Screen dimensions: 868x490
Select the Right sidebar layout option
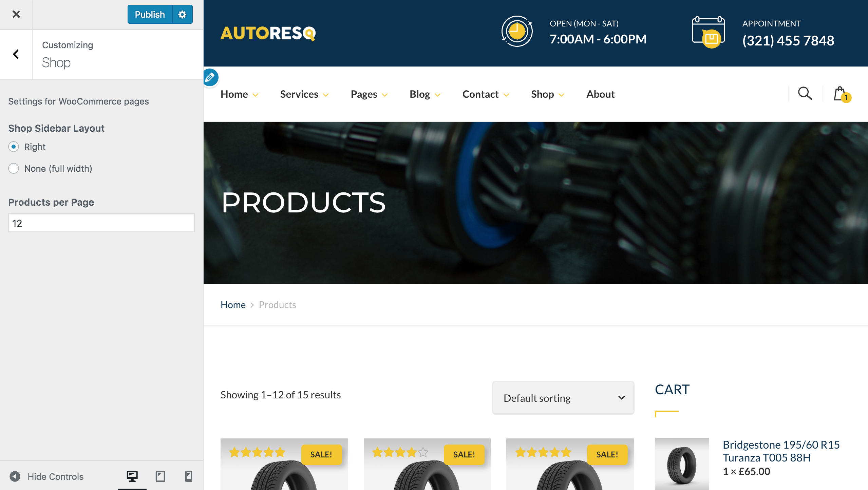click(14, 147)
